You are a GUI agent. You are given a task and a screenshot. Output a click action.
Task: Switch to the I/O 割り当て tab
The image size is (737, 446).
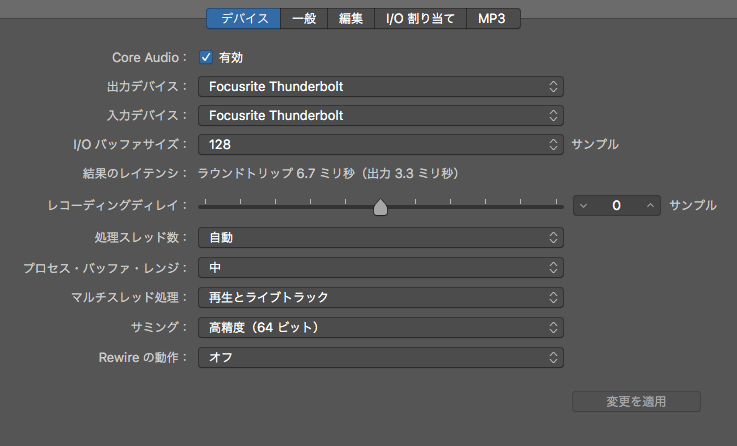point(420,18)
